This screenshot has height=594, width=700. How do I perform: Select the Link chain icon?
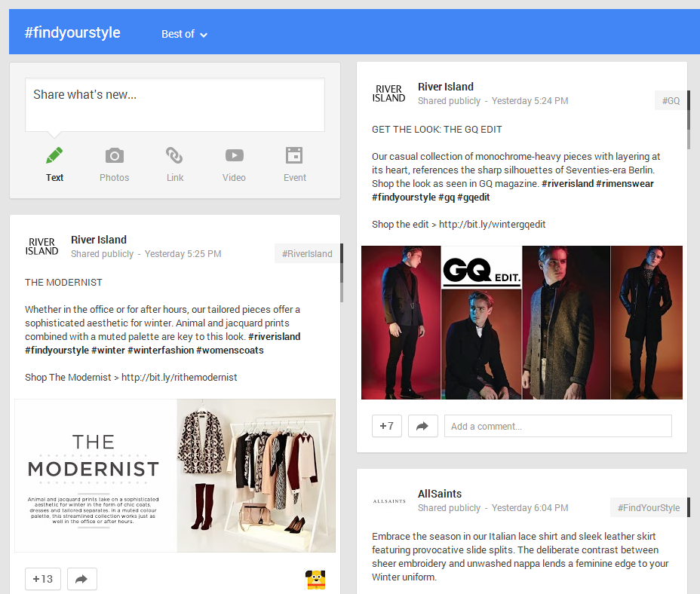tap(174, 156)
